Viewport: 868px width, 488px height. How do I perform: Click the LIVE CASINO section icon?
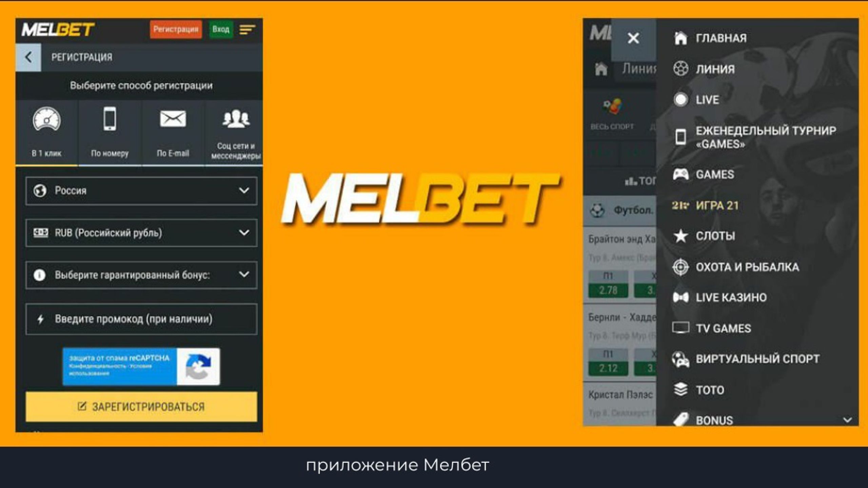[682, 297]
